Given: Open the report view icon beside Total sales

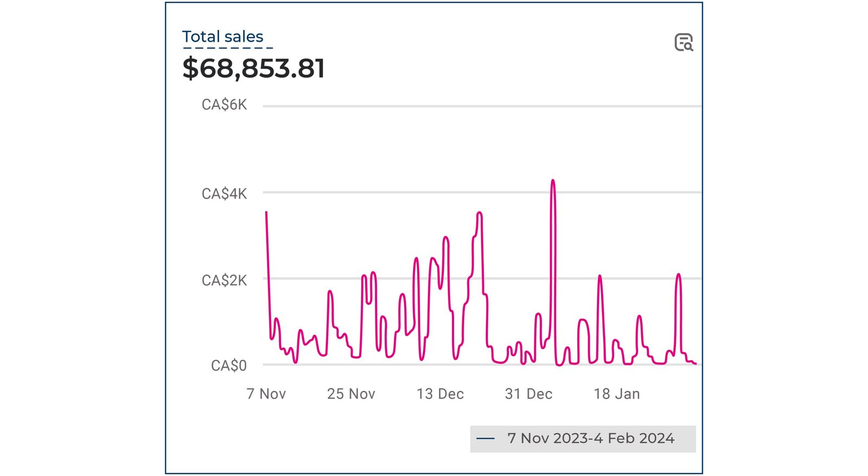Looking at the screenshot, I should point(684,42).
